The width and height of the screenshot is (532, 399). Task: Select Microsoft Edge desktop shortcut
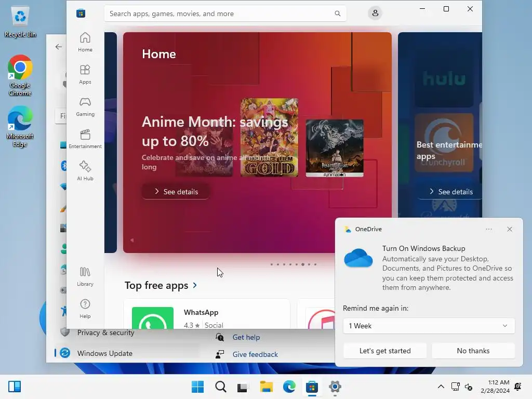(x=20, y=127)
